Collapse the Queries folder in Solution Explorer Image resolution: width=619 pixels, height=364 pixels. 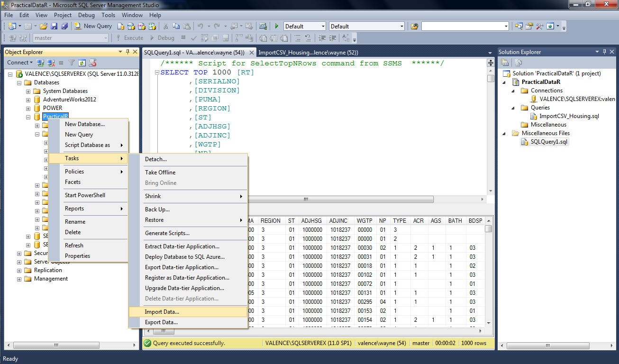click(x=514, y=108)
